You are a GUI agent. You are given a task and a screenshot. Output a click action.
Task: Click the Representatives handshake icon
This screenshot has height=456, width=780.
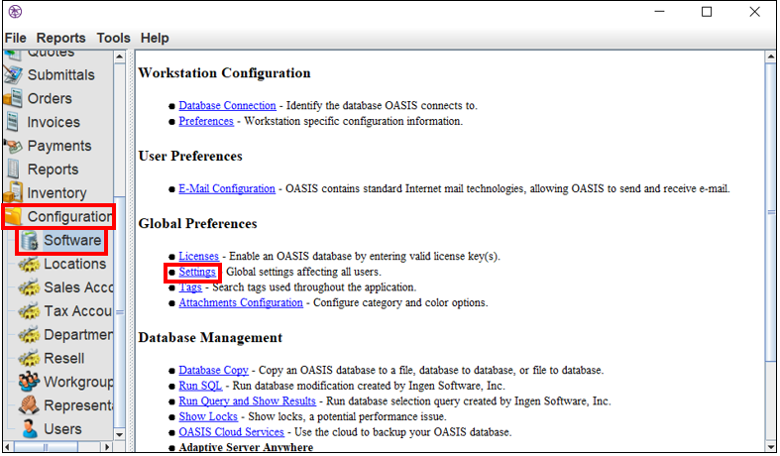pyautogui.click(x=29, y=405)
